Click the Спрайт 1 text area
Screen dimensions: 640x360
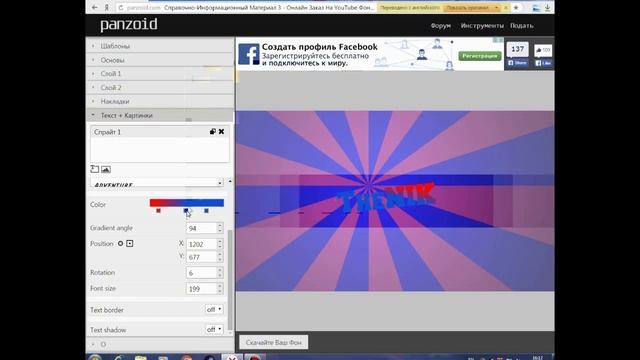coord(160,150)
